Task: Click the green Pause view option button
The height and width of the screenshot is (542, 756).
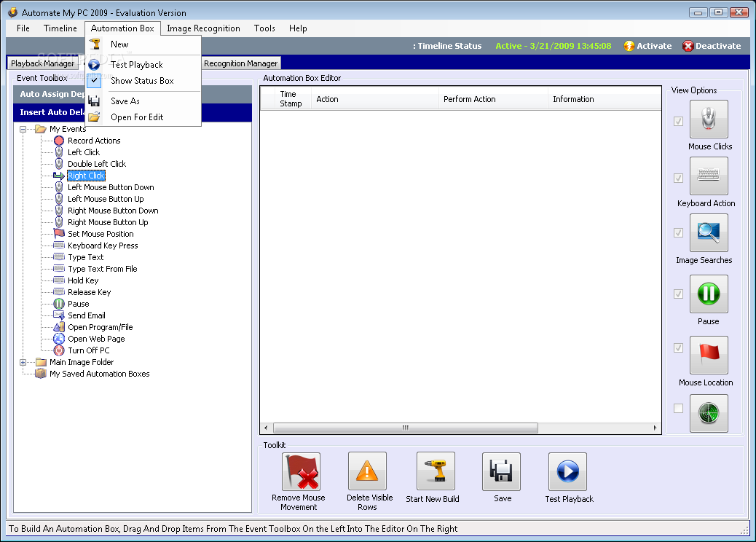Action: [708, 294]
